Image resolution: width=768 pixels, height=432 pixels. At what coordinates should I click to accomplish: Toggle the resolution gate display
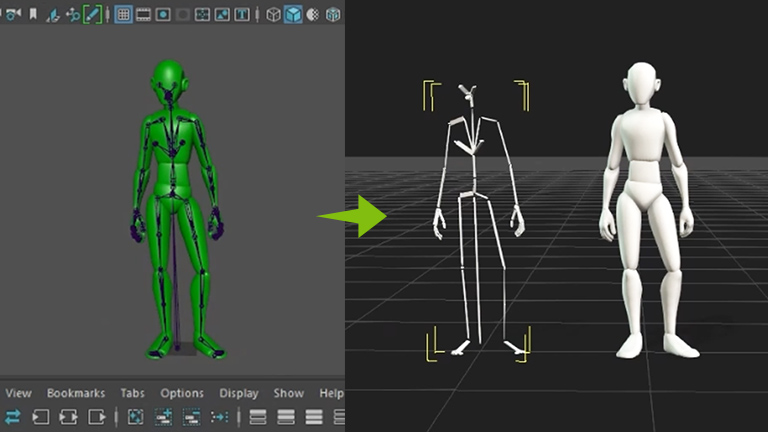click(x=163, y=14)
